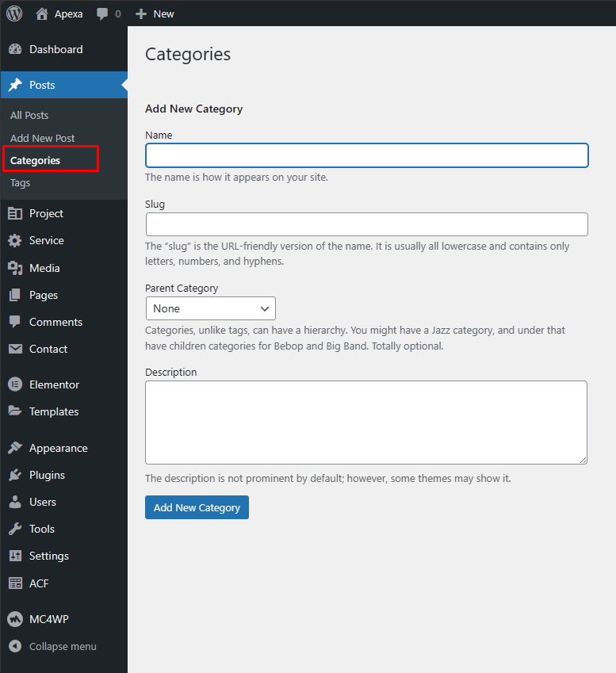Image resolution: width=616 pixels, height=673 pixels.
Task: Focus the category Name input field
Action: (366, 155)
